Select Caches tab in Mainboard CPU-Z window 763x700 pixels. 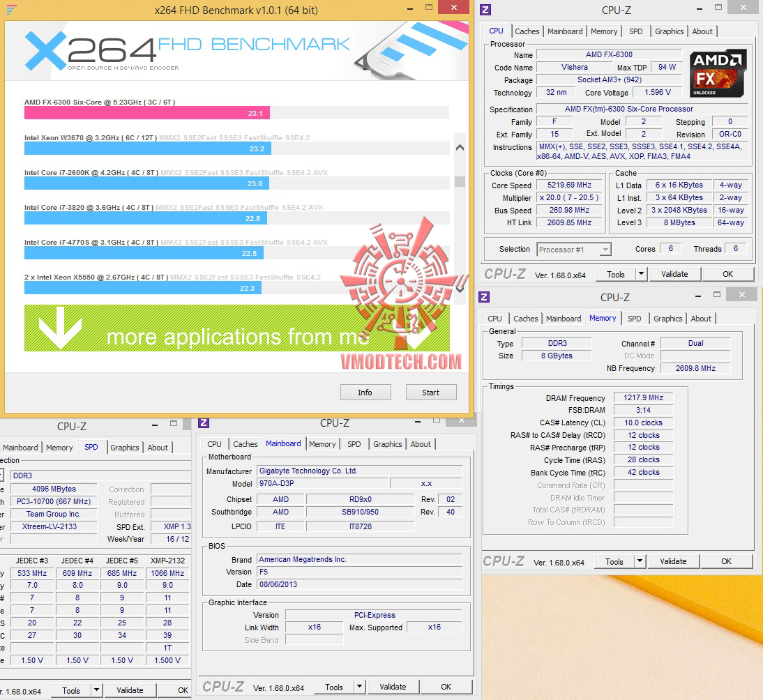[x=245, y=444]
